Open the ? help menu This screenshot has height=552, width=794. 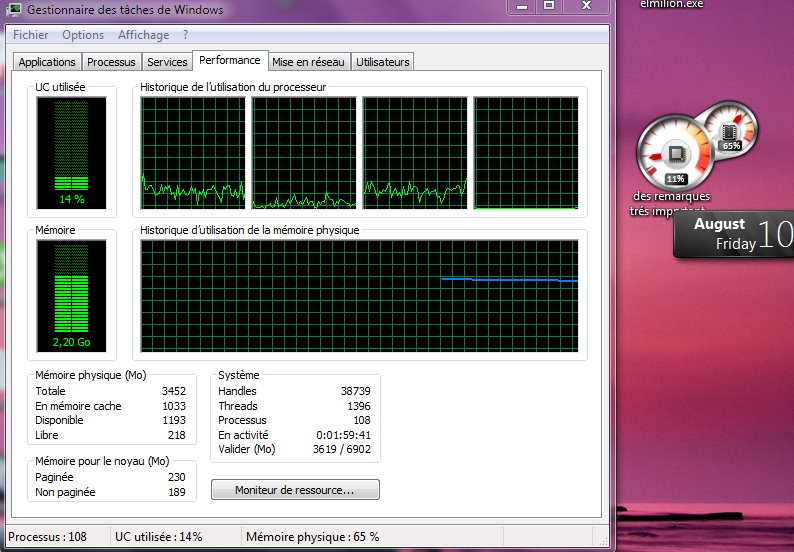point(185,35)
